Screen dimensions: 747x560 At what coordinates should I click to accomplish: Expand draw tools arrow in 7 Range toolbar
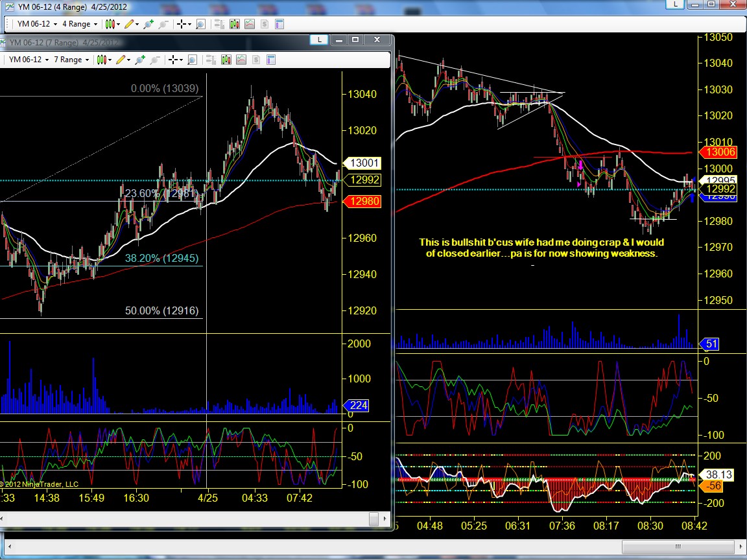click(128, 60)
